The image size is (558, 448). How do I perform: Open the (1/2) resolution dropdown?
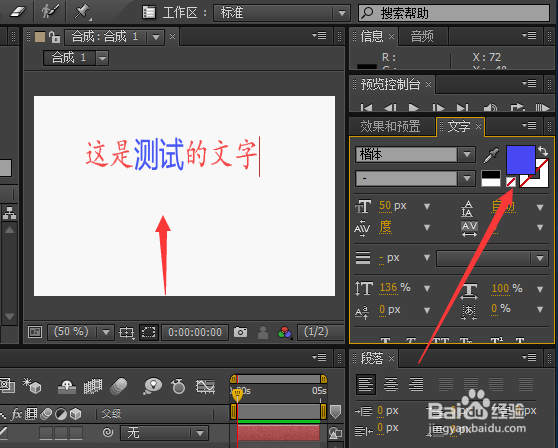(x=321, y=332)
